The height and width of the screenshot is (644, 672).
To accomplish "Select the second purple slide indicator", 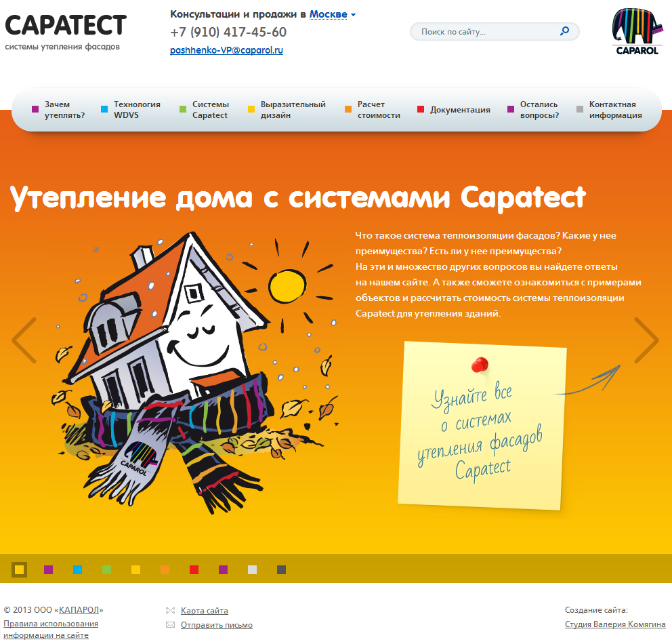I will 224,569.
